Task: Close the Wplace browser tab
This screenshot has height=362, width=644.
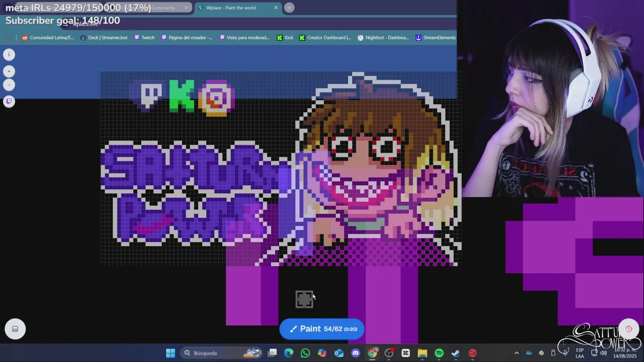Action: (x=276, y=8)
